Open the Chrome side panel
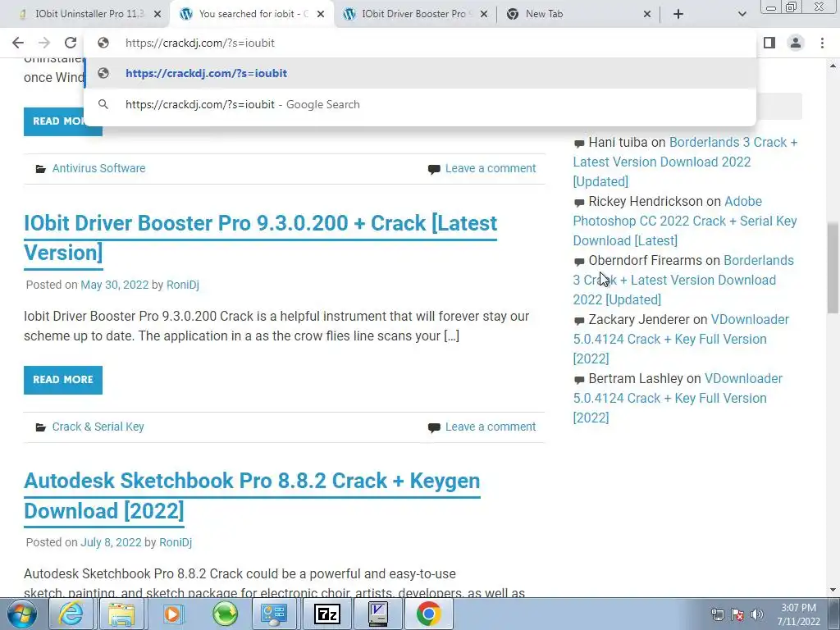The image size is (840, 630). pos(769,43)
